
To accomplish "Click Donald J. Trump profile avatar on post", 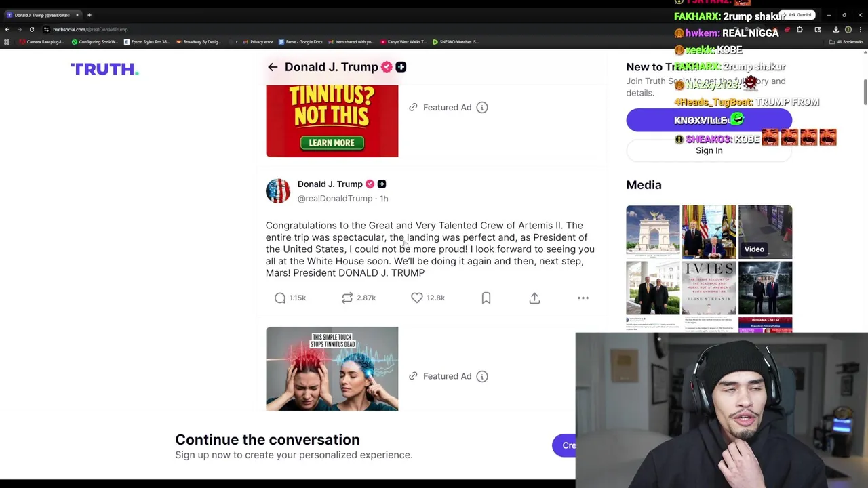I will 278,191.
